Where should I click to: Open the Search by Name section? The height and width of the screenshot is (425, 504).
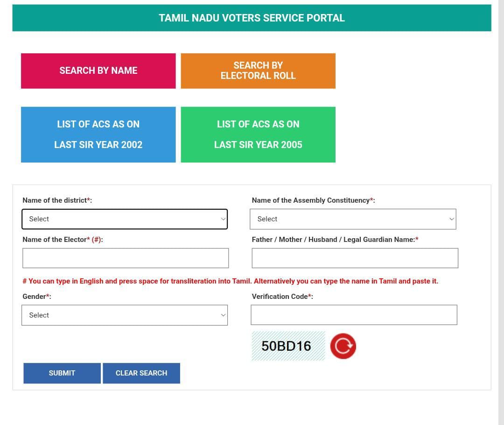click(x=98, y=71)
